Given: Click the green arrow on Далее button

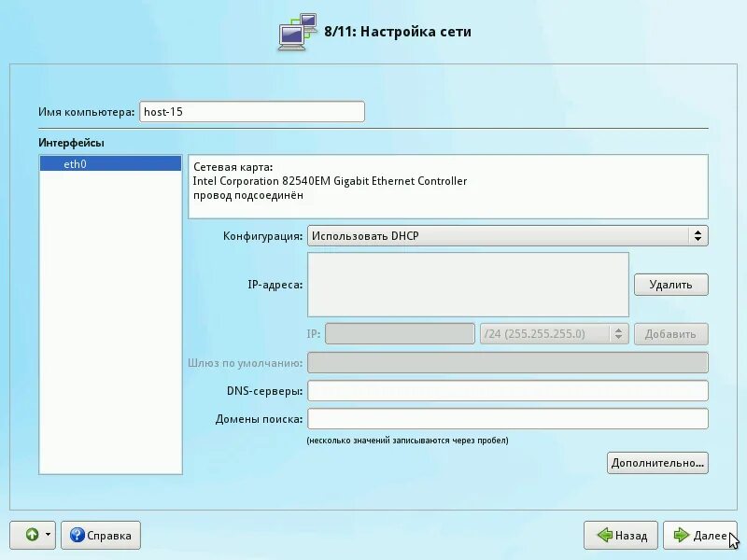Looking at the screenshot, I should coord(682,535).
